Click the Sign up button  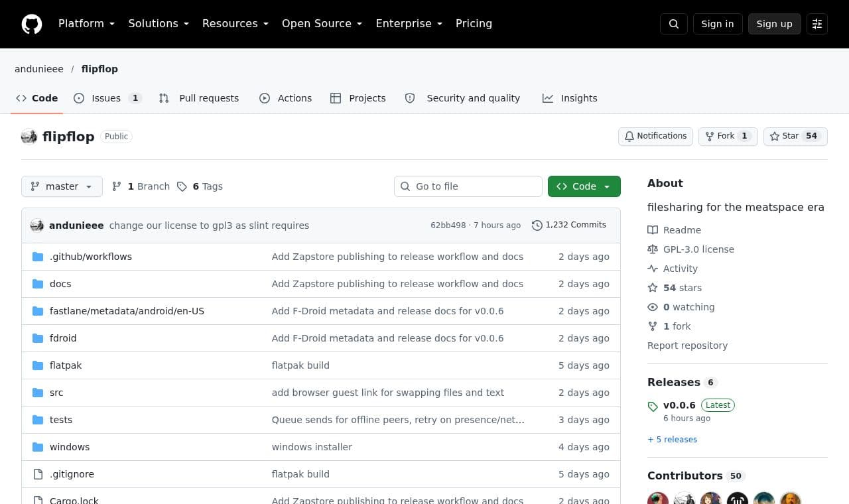775,24
